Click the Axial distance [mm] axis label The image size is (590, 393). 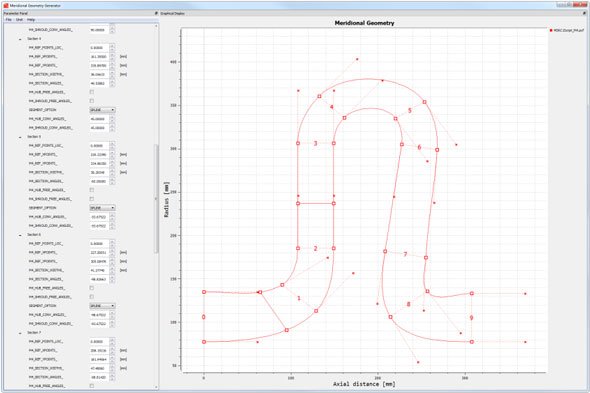(364, 384)
